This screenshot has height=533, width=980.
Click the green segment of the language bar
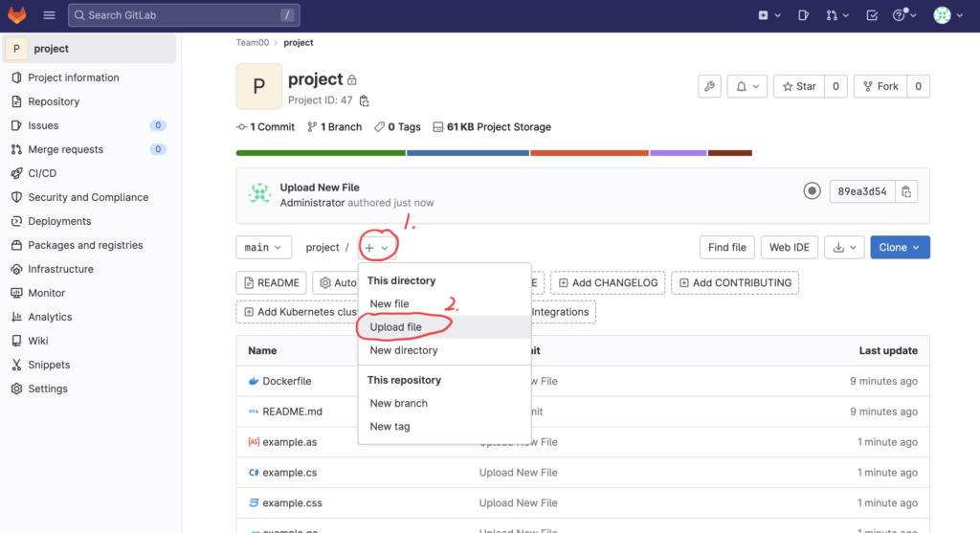[x=321, y=153]
